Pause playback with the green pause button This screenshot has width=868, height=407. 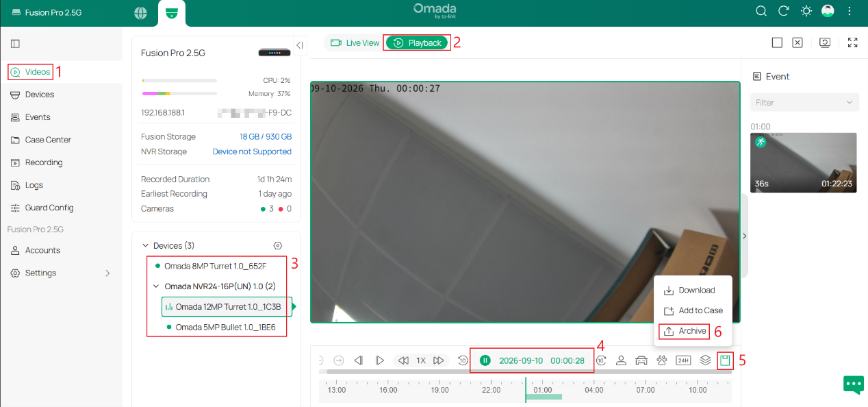pyautogui.click(x=485, y=360)
